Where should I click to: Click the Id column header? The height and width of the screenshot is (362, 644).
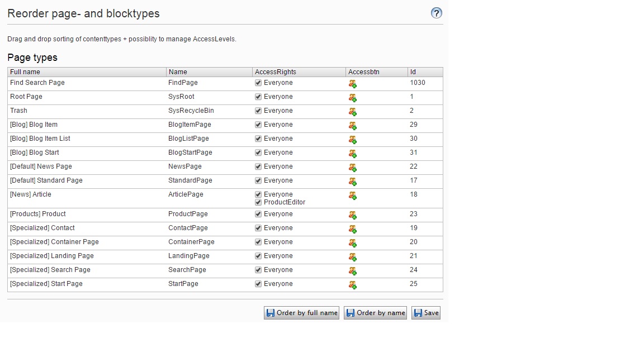(x=425, y=72)
